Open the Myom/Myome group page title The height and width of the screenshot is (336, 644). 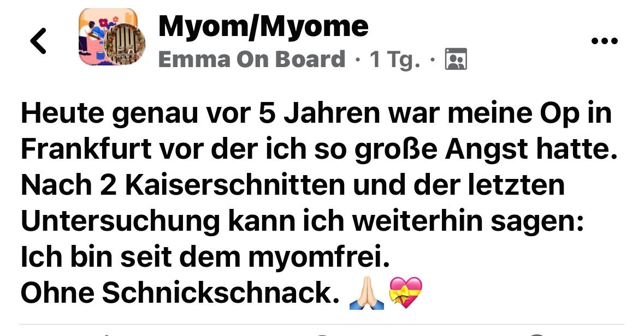[263, 26]
